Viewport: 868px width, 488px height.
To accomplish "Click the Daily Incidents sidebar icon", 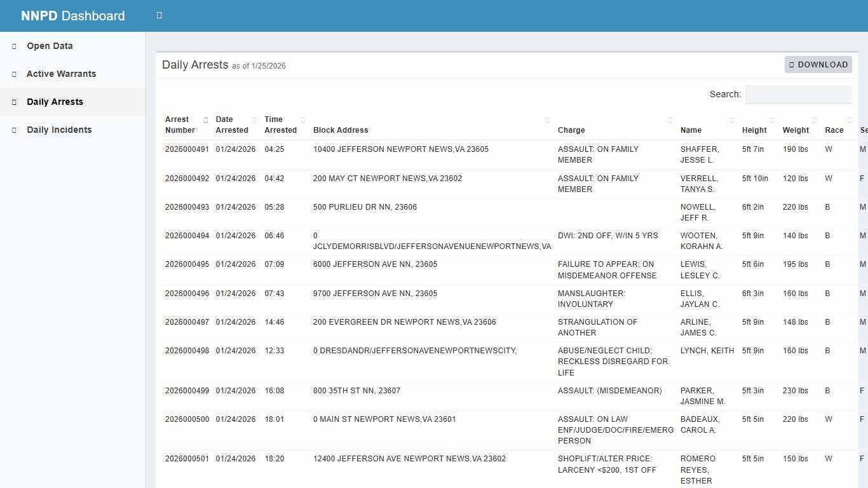I will pos(13,130).
